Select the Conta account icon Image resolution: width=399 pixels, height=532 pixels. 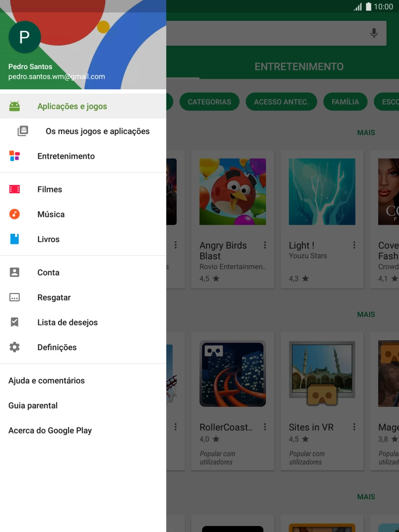coord(14,272)
